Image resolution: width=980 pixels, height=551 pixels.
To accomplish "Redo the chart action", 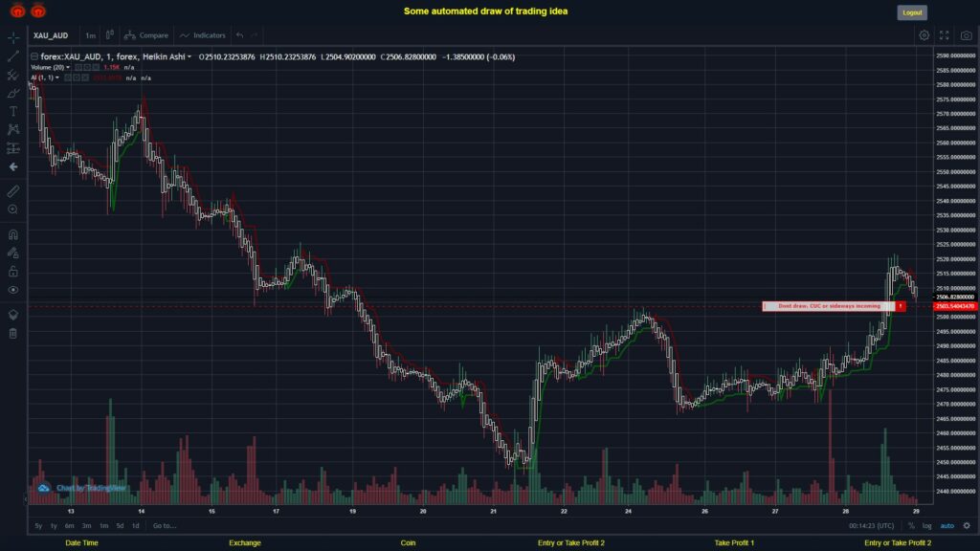I will click(x=255, y=35).
